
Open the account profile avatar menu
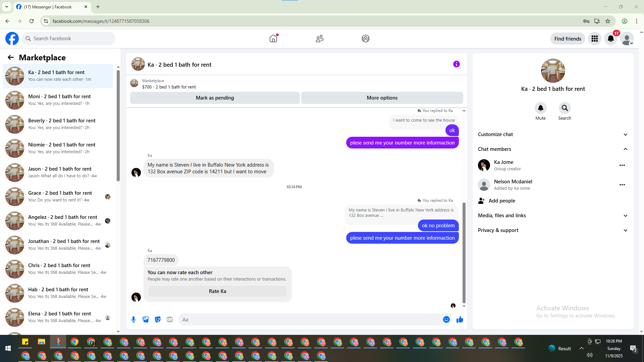[x=627, y=39]
